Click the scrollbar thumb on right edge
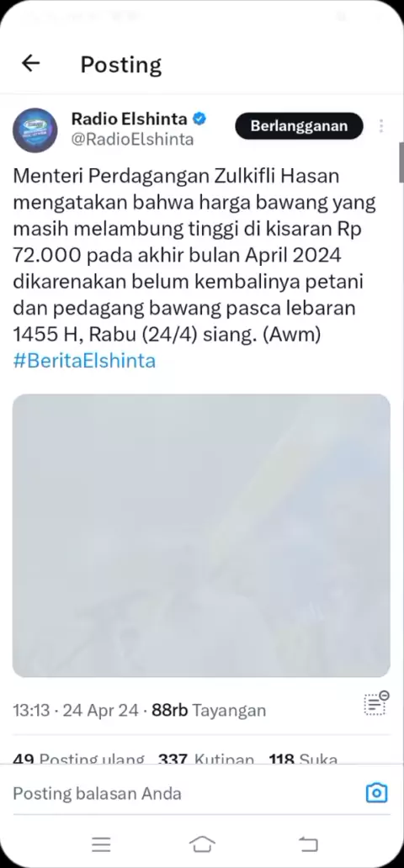The image size is (404, 868). pyautogui.click(x=401, y=162)
